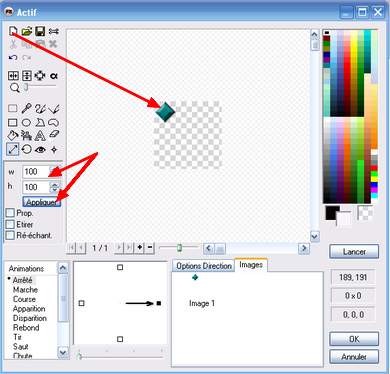
Task: Save using the floppy disk icon
Action: (x=40, y=31)
